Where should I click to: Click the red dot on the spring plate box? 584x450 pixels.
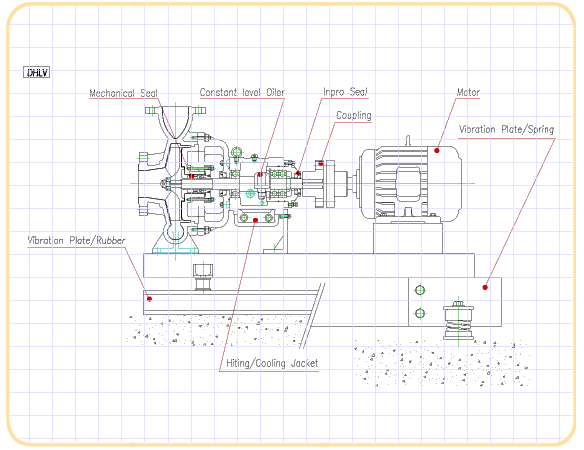[x=485, y=287]
